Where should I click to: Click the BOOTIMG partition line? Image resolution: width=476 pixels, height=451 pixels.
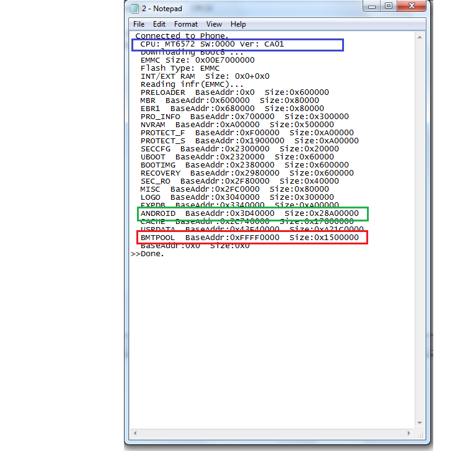click(245, 165)
